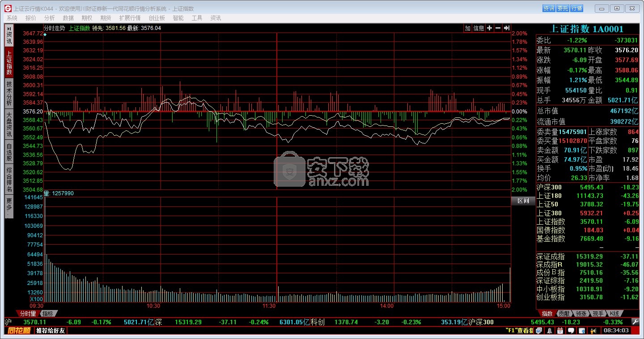The image size is (644, 339).
Task: Expand 更多 in the left sidebar
Action: 9,206
